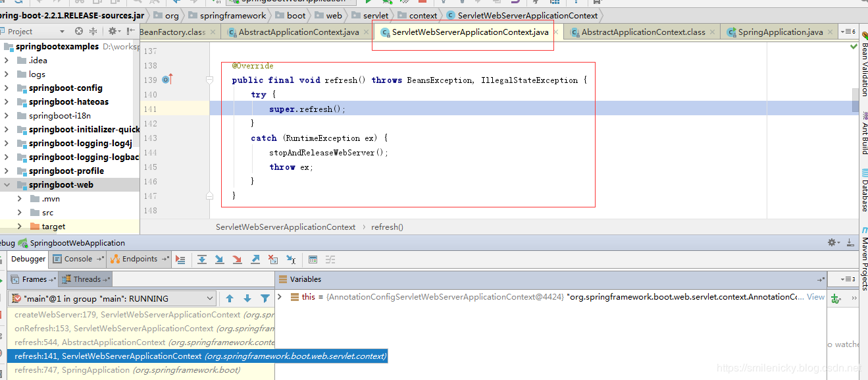This screenshot has height=380, width=868.
Task: Click the Drop Frame icon
Action: tap(273, 259)
